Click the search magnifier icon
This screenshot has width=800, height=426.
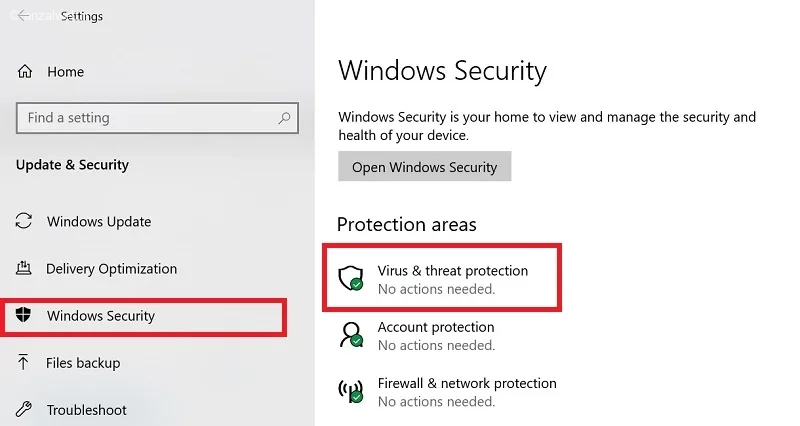pyautogui.click(x=284, y=118)
